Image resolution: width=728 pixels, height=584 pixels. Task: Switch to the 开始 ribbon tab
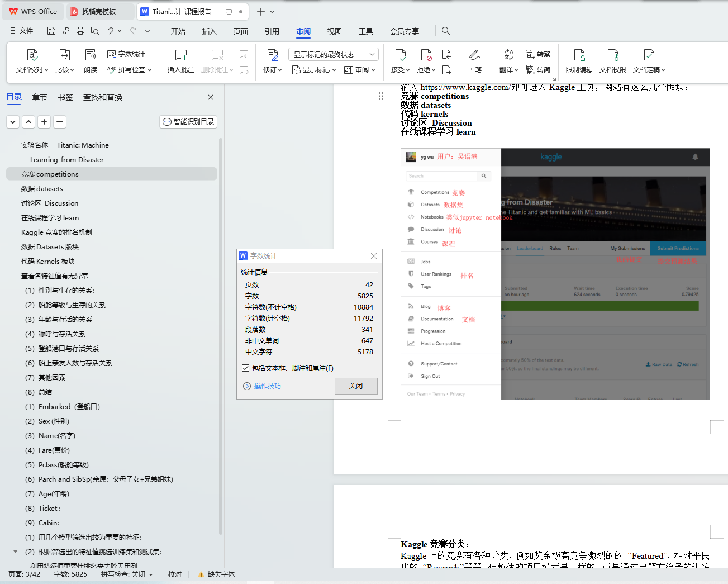[x=178, y=31]
